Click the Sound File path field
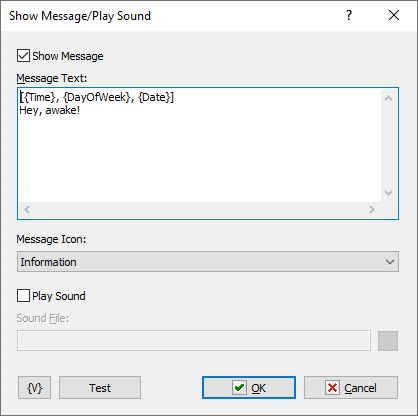Screen dimensions: 418x416 (x=194, y=341)
